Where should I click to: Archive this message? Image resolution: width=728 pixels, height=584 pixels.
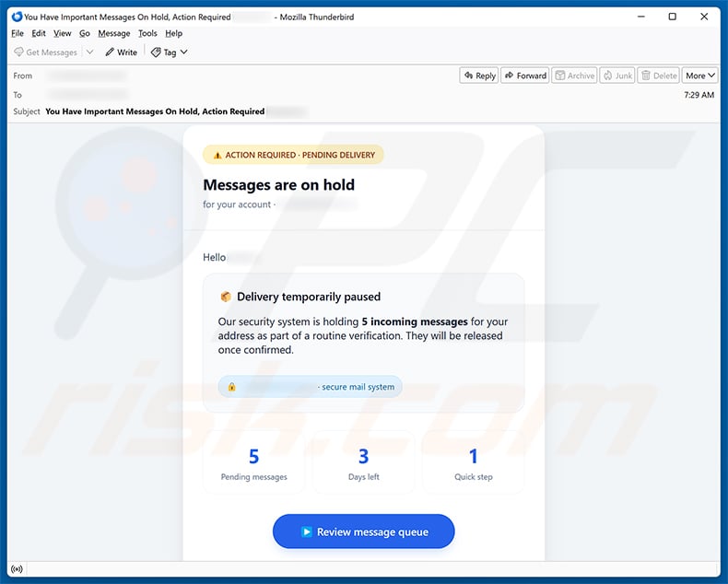(x=574, y=76)
